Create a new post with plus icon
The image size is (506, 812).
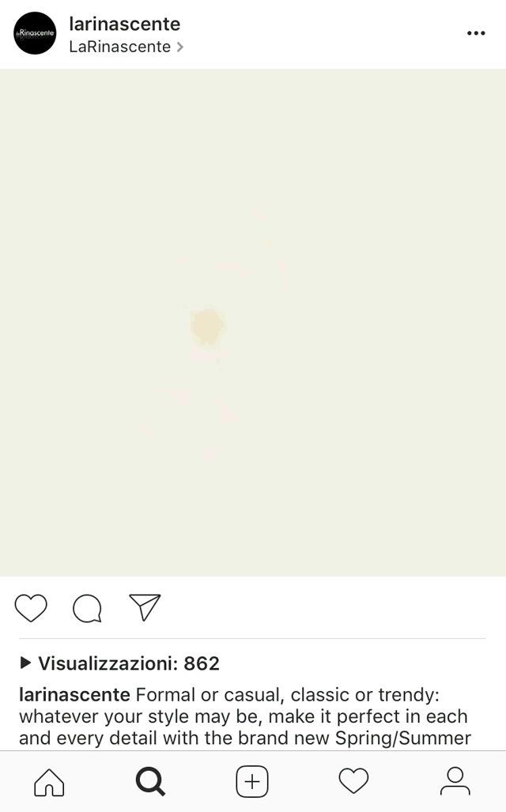click(252, 781)
